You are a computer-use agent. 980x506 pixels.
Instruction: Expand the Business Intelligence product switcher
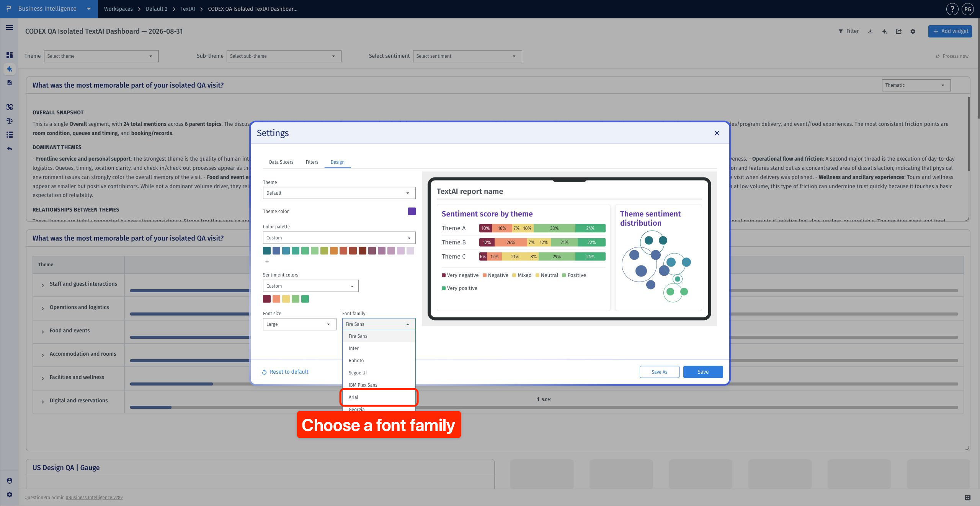click(89, 9)
